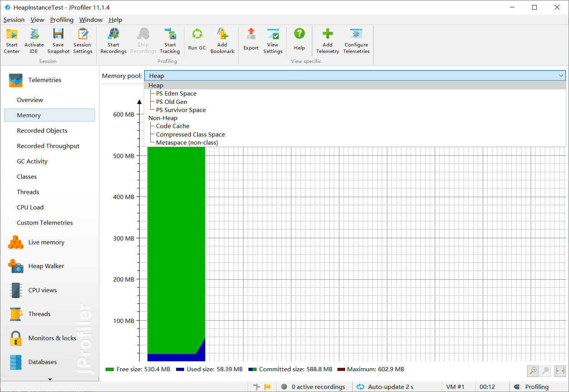Click the 00:12 elapsed time

tap(487, 387)
